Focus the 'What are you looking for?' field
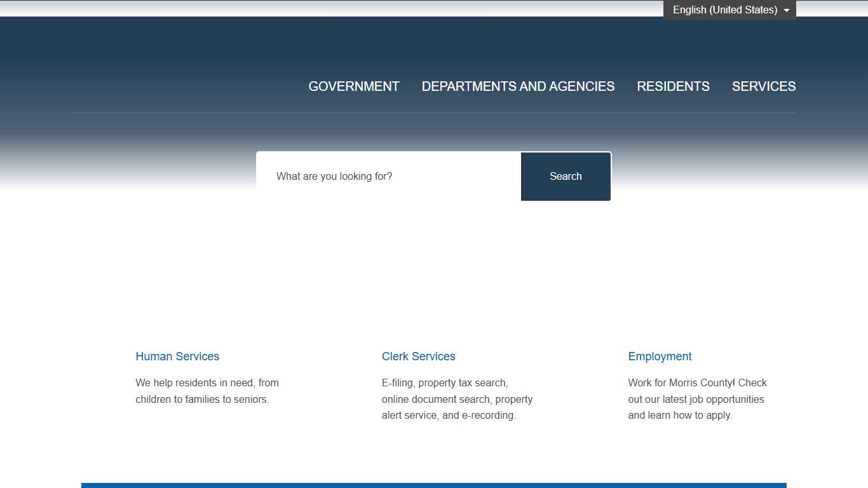Screen dimensions: 868x488 (388, 177)
